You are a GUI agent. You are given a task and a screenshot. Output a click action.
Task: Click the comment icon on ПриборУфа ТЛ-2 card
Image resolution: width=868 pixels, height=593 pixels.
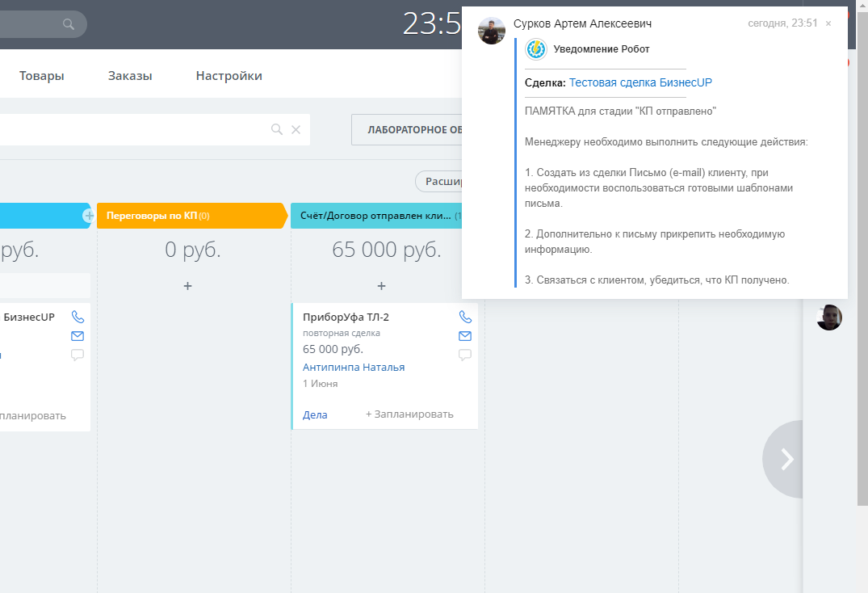coord(465,355)
